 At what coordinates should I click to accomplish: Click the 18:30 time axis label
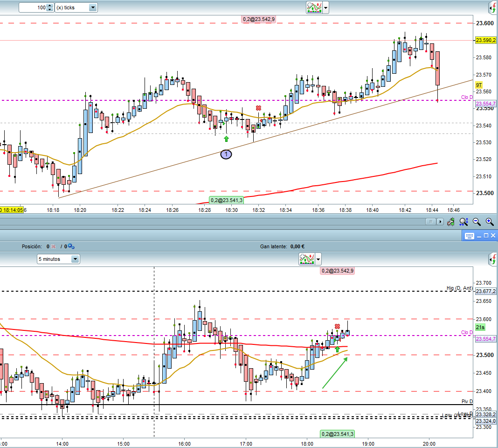232,210
